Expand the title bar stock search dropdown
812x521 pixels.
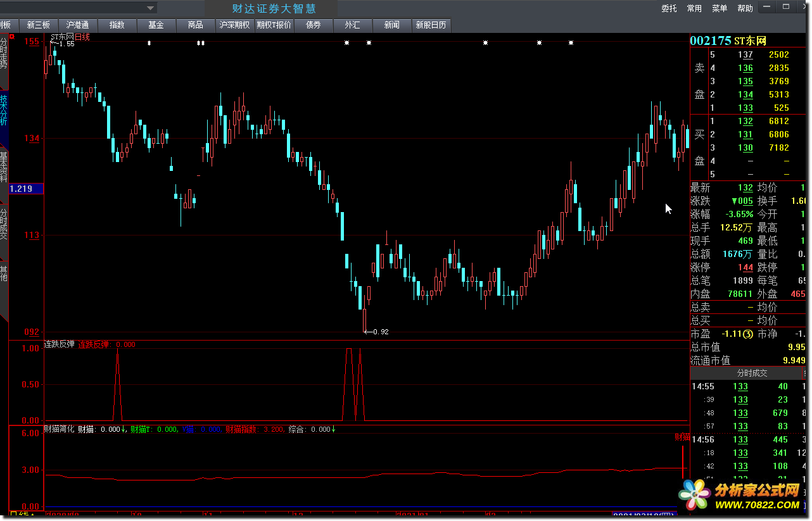(151, 8)
